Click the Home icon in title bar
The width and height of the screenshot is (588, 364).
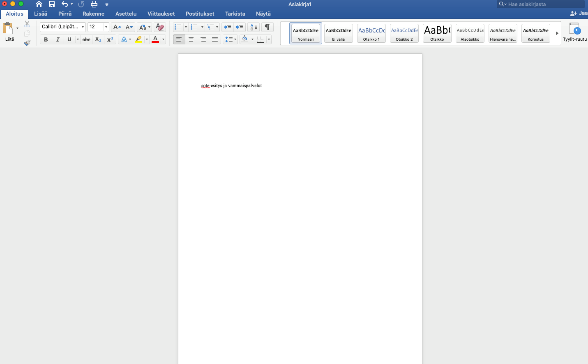pyautogui.click(x=39, y=4)
